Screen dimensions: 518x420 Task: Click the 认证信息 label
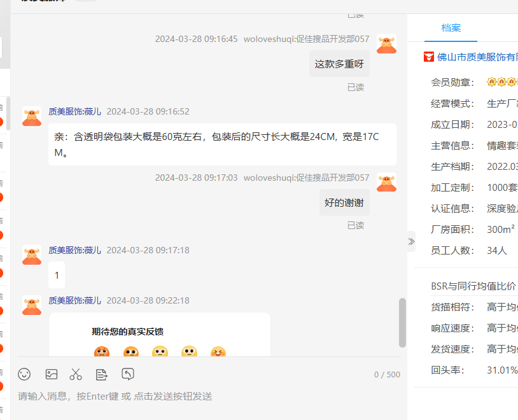tap(452, 209)
